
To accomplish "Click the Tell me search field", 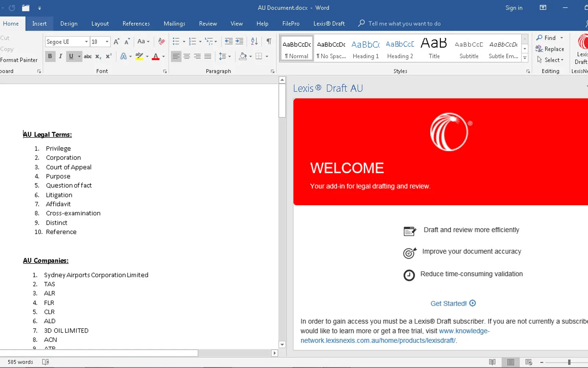I will [x=399, y=24].
